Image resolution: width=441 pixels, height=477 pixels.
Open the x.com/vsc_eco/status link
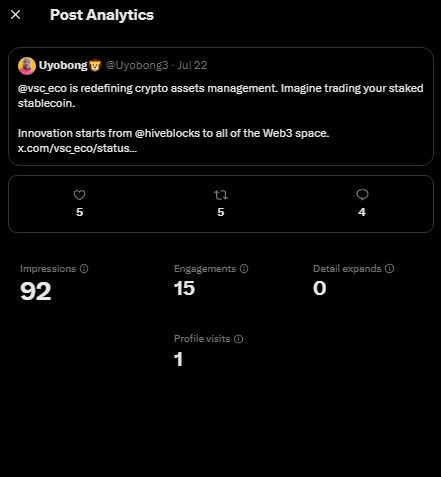coord(77,148)
